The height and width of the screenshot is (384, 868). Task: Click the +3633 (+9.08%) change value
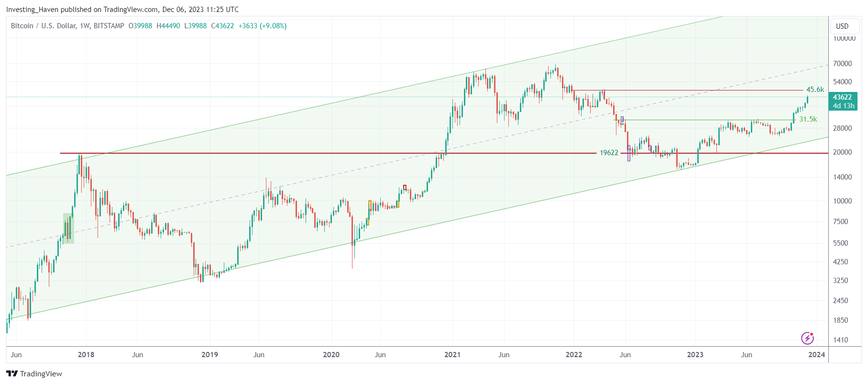click(x=263, y=26)
